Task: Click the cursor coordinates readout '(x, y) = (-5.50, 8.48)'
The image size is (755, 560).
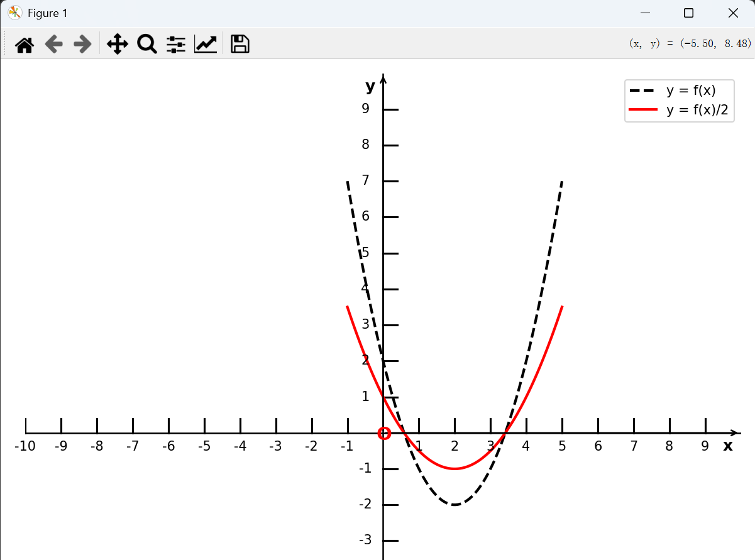Action: tap(690, 43)
